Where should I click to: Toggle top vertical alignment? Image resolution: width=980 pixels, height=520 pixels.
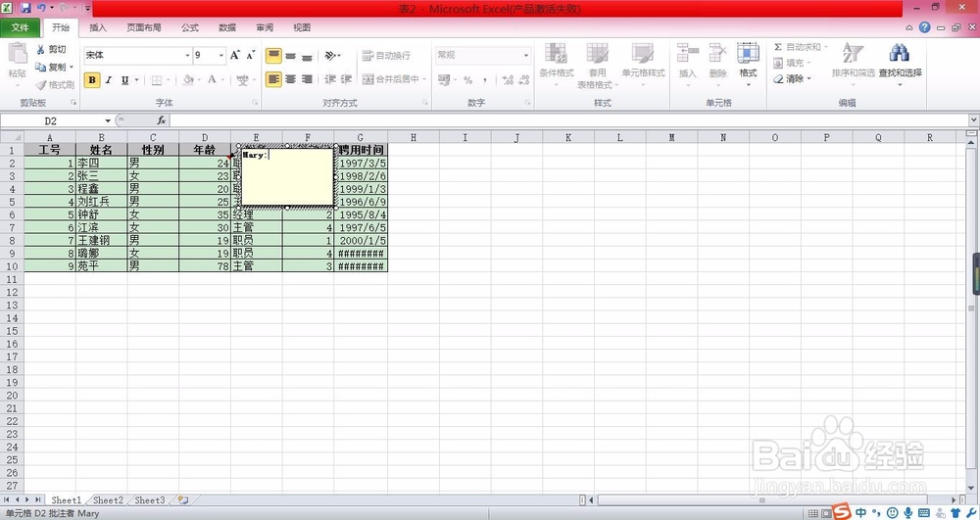click(273, 56)
